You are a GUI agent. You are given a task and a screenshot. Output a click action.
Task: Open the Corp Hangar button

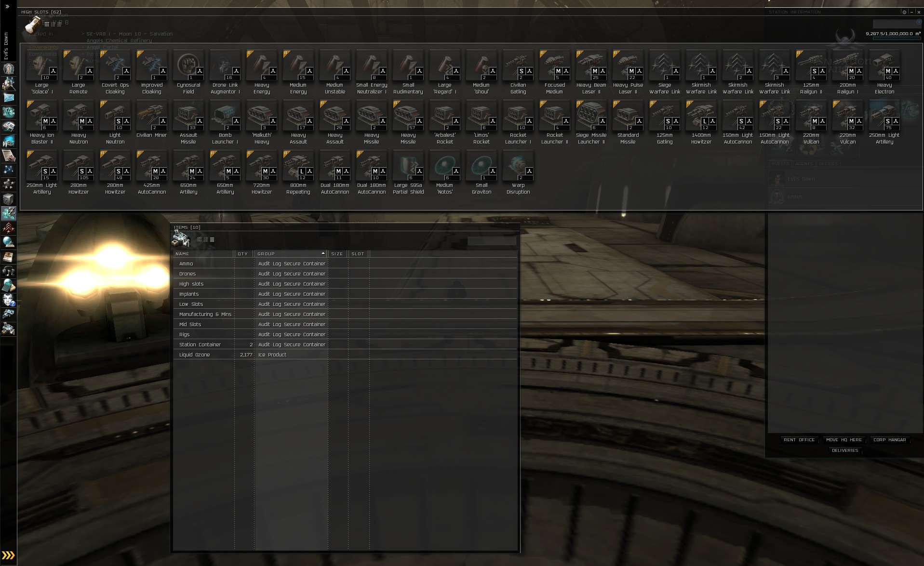tap(890, 440)
